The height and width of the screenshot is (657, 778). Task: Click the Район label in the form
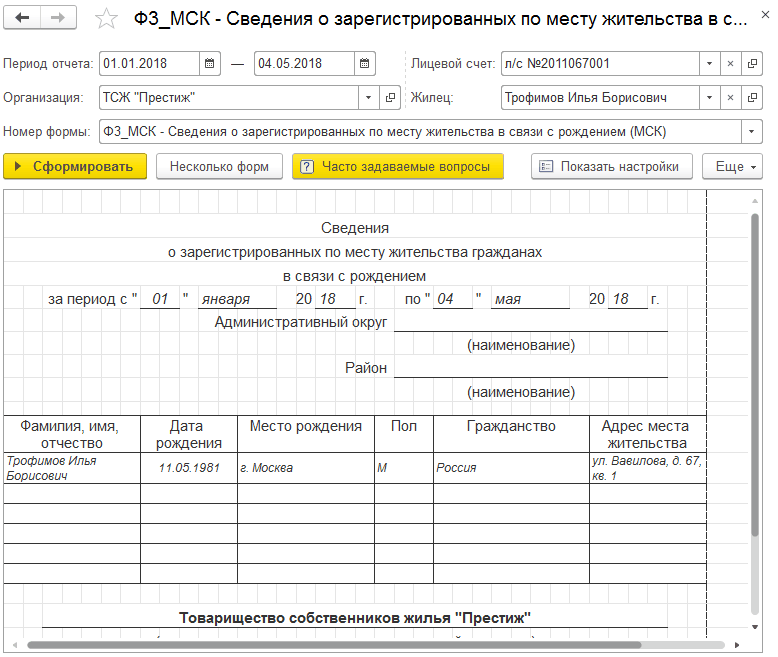click(366, 368)
